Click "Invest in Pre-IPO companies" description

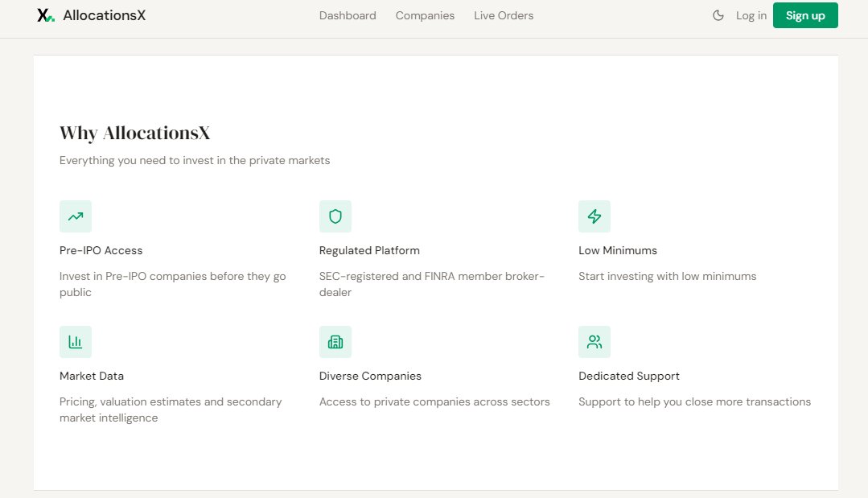pos(173,285)
